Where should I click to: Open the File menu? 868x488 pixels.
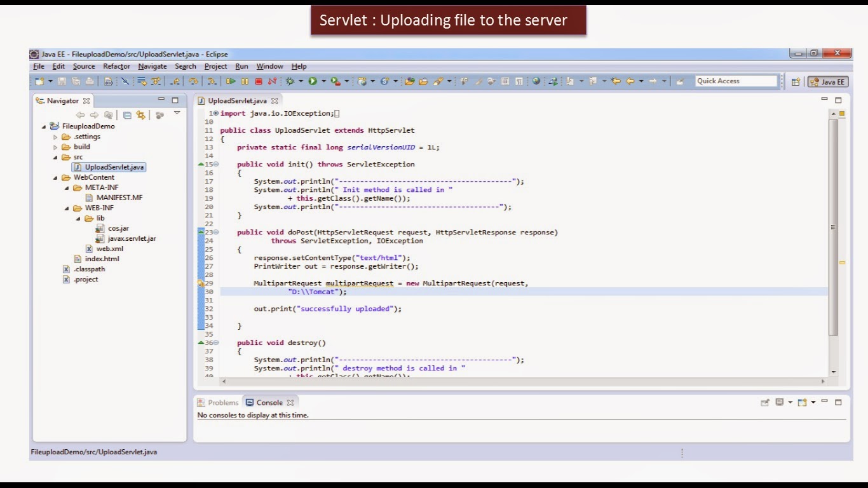click(x=39, y=66)
